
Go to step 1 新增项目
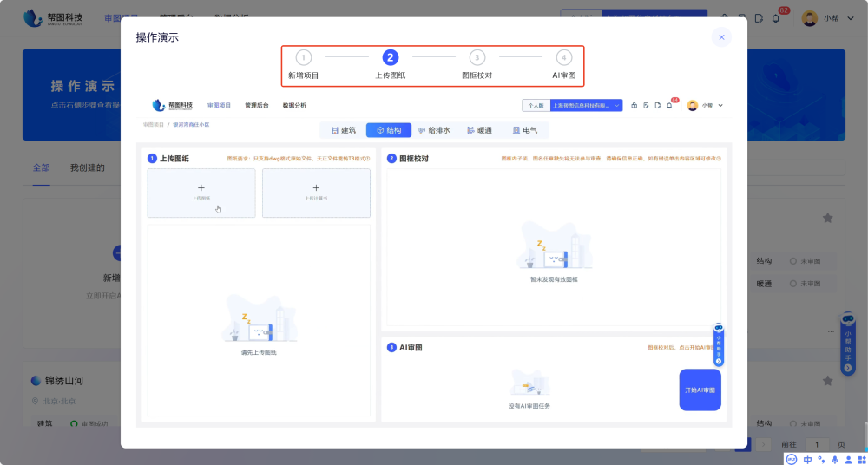pyautogui.click(x=303, y=58)
